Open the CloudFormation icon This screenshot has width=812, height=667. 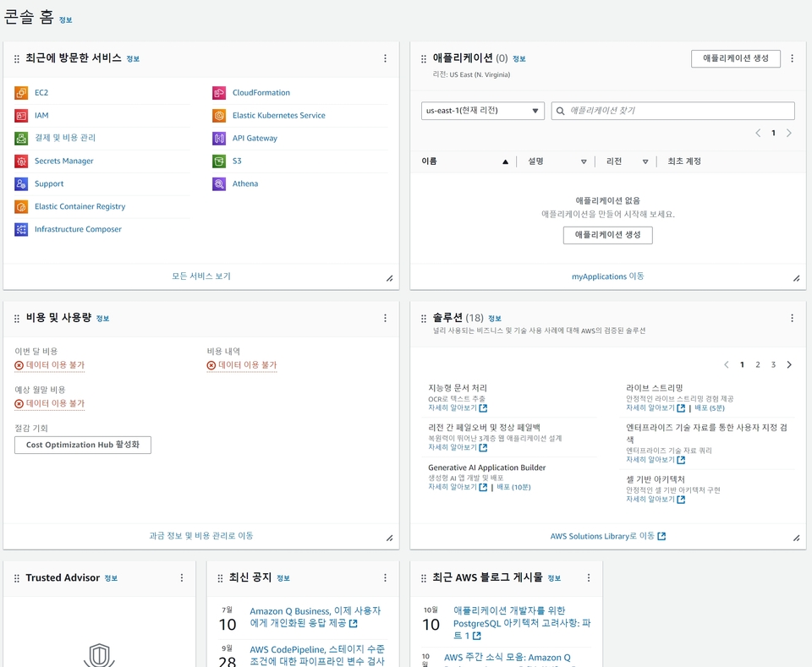click(x=219, y=93)
